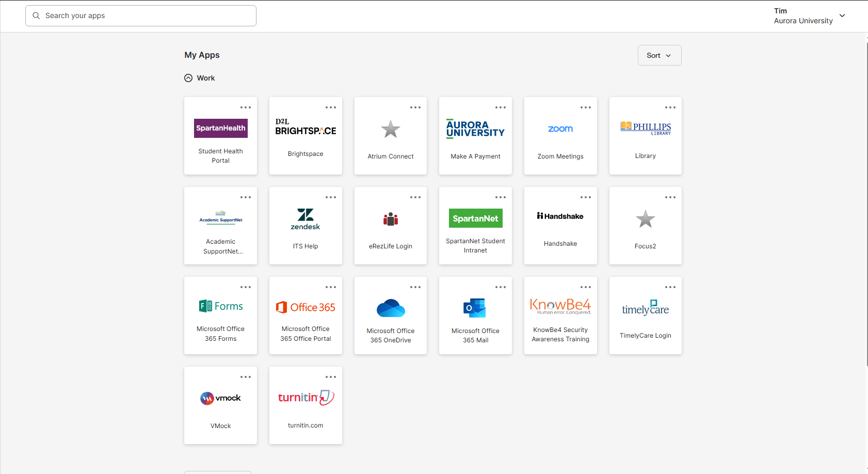Click the My Apps heading
The height and width of the screenshot is (474, 868).
pyautogui.click(x=202, y=55)
